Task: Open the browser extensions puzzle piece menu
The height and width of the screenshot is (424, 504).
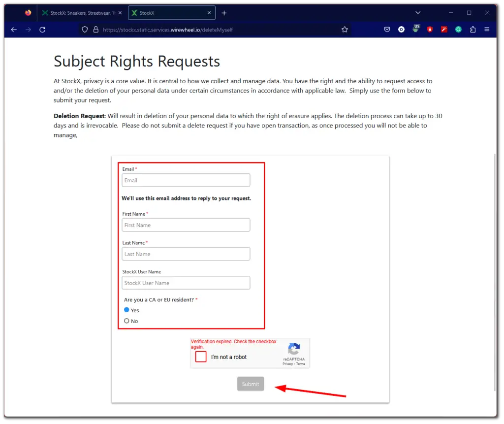Action: click(x=473, y=30)
